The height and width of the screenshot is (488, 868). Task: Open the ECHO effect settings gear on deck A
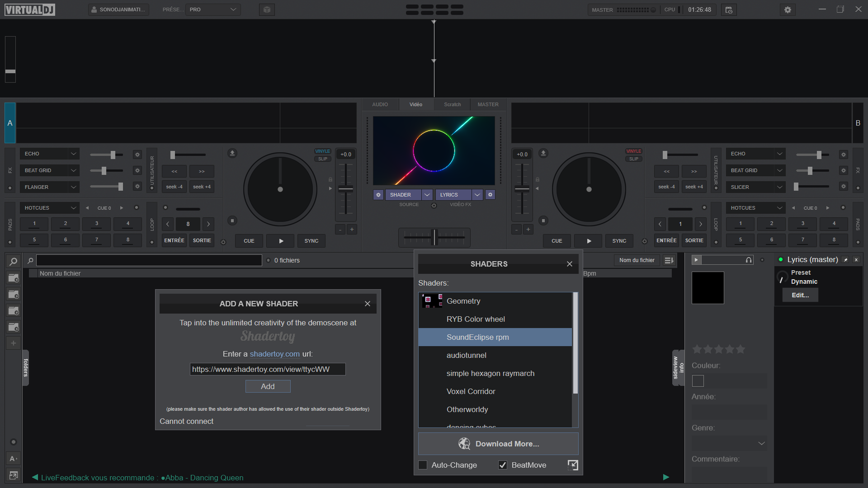[x=137, y=155]
